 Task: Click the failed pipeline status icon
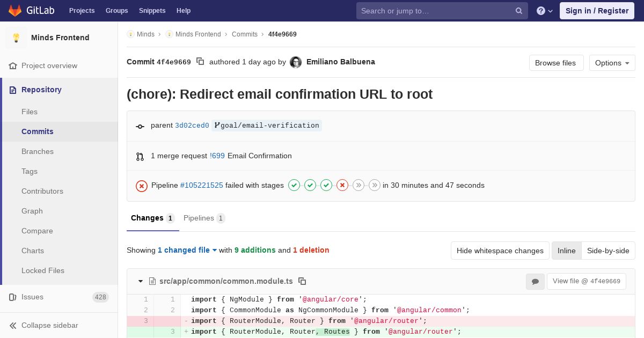pos(142,186)
